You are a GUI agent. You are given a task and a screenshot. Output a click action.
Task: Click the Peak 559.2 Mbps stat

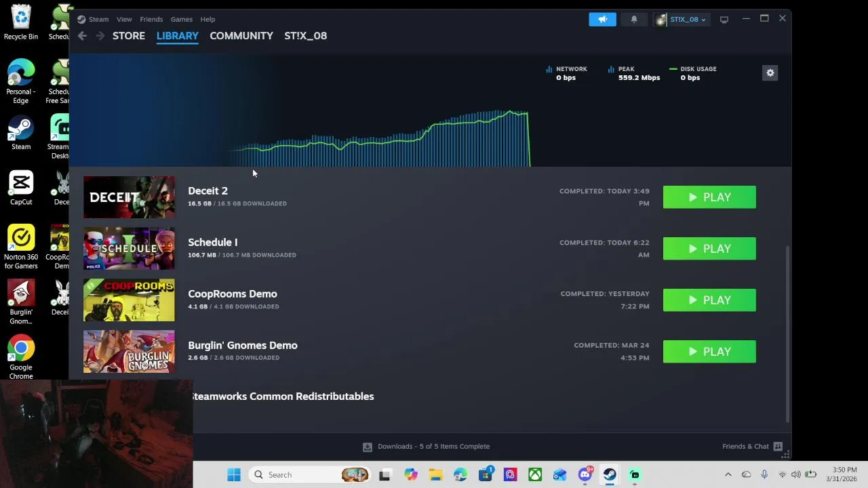(634, 73)
